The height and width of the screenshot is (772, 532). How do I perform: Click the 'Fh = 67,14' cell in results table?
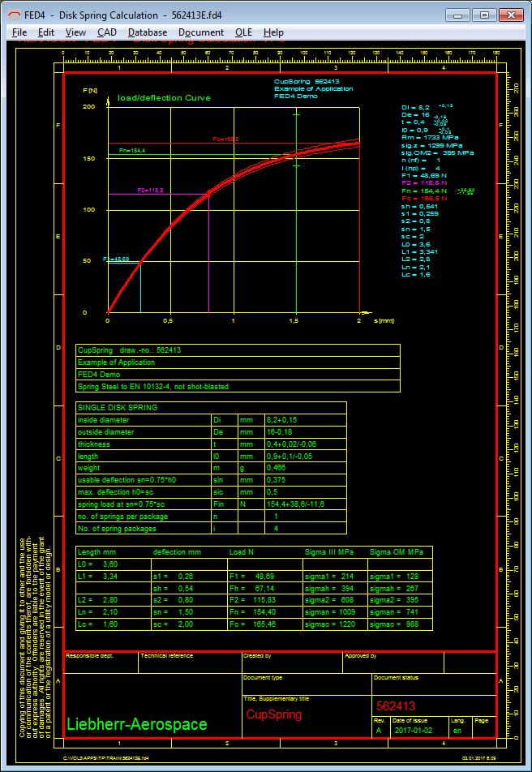click(x=265, y=589)
